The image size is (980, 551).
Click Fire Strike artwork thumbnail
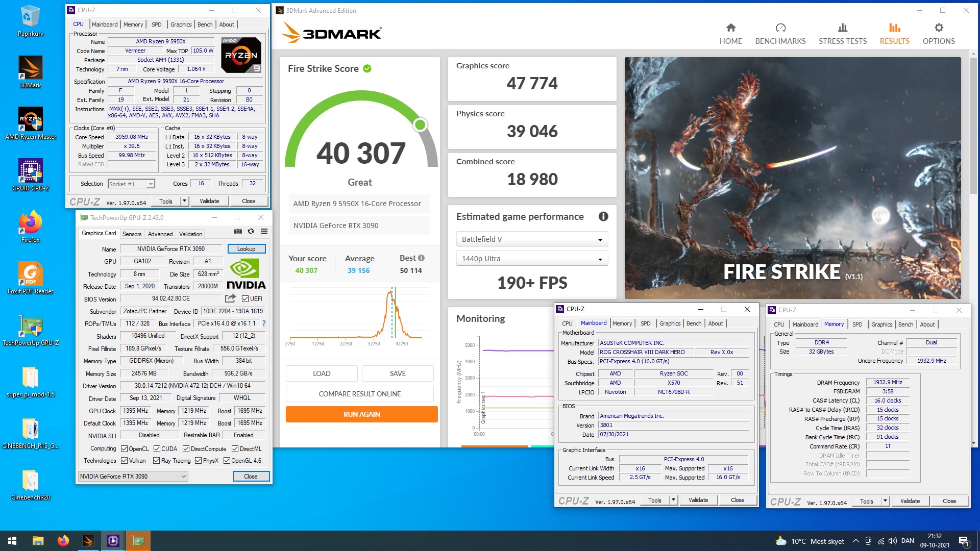pos(793,178)
